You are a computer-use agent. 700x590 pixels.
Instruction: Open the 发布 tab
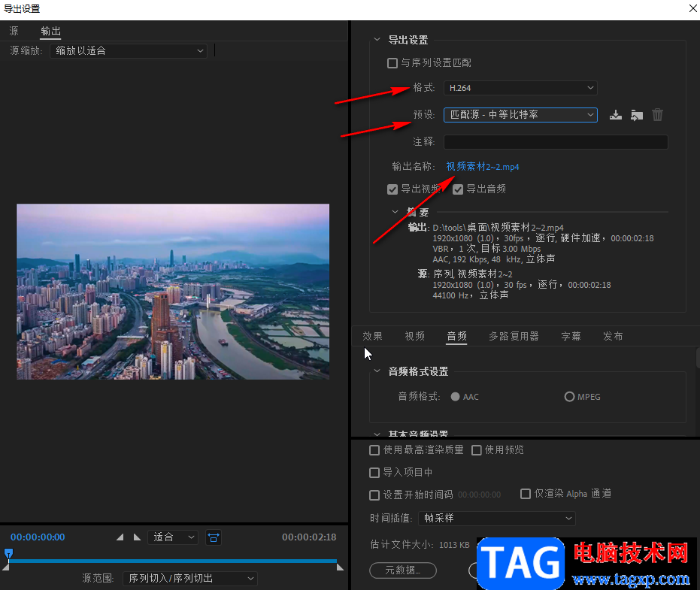(613, 336)
